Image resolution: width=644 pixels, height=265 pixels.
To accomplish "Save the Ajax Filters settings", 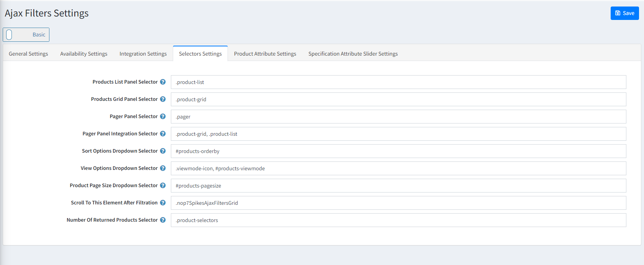I will (x=624, y=13).
